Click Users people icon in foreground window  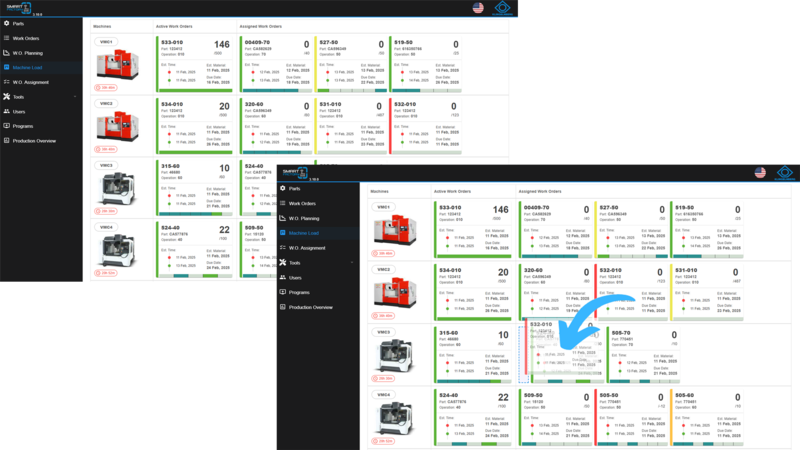283,277
